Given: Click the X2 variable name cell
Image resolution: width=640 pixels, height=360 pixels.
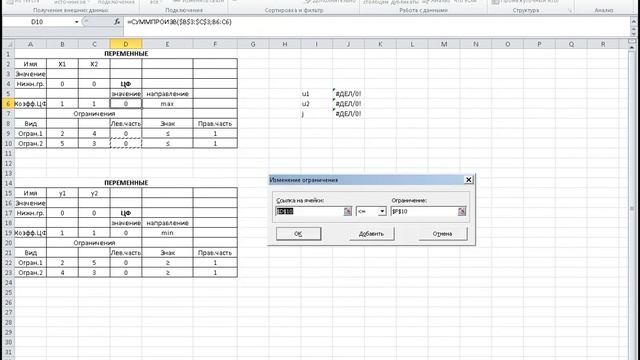Looking at the screenshot, I should 94,64.
